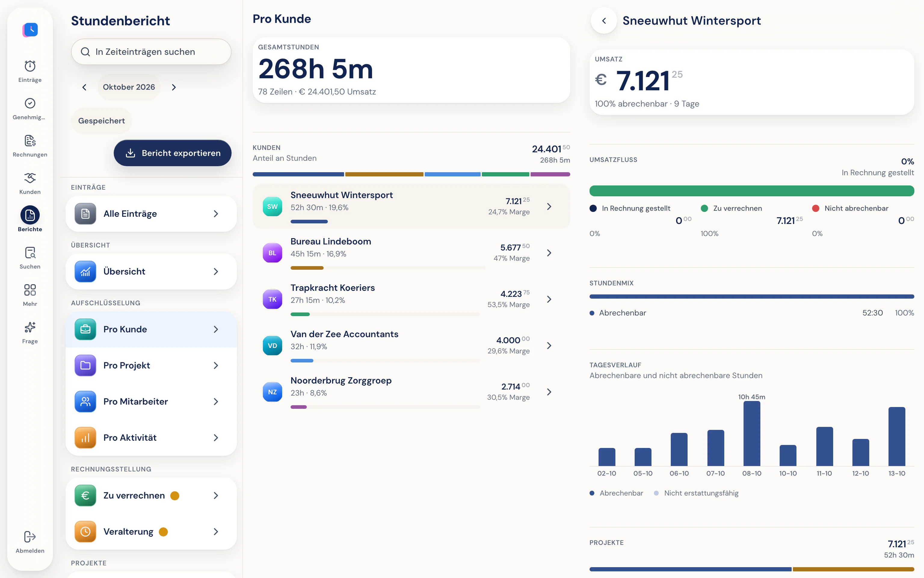Click the blue Stundenmix bar
Image resolution: width=924 pixels, height=578 pixels.
click(x=751, y=297)
